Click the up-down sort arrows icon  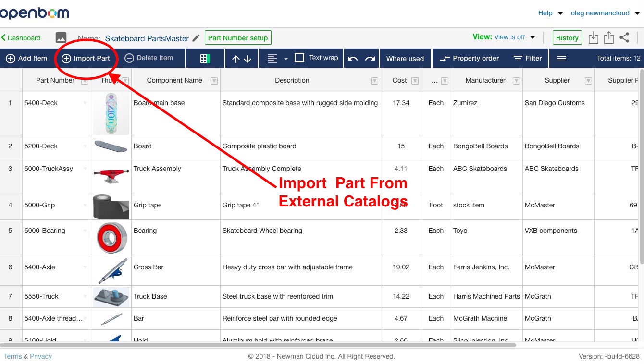tap(242, 59)
